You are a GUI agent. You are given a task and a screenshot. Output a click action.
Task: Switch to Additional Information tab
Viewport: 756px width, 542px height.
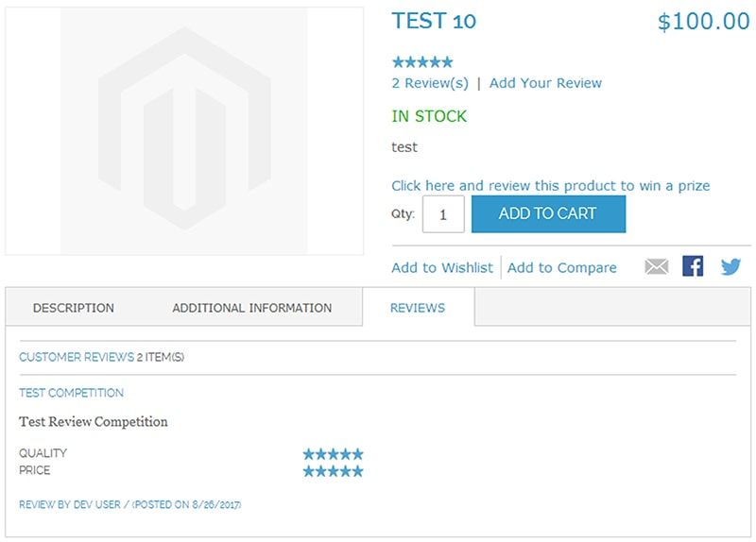(251, 308)
